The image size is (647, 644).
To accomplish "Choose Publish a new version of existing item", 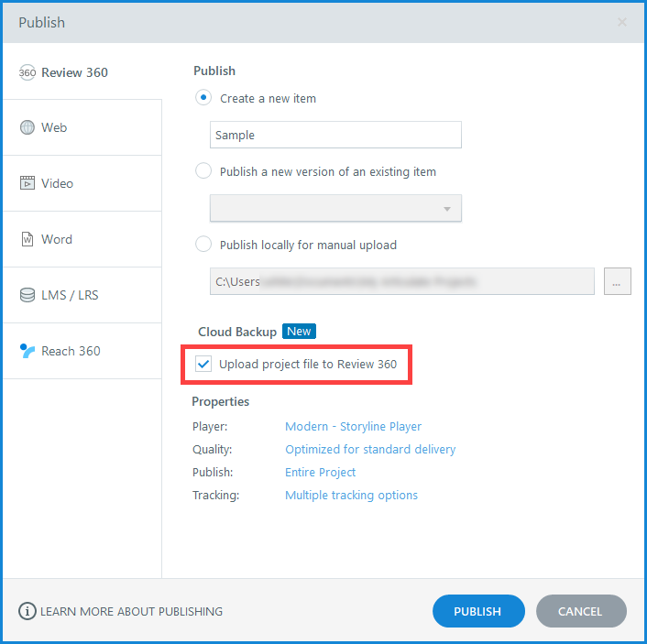I will pyautogui.click(x=203, y=171).
